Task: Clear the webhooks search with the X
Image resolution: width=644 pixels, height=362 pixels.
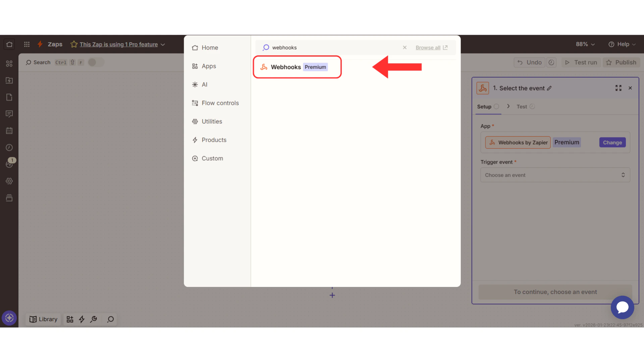Action: pos(405,47)
